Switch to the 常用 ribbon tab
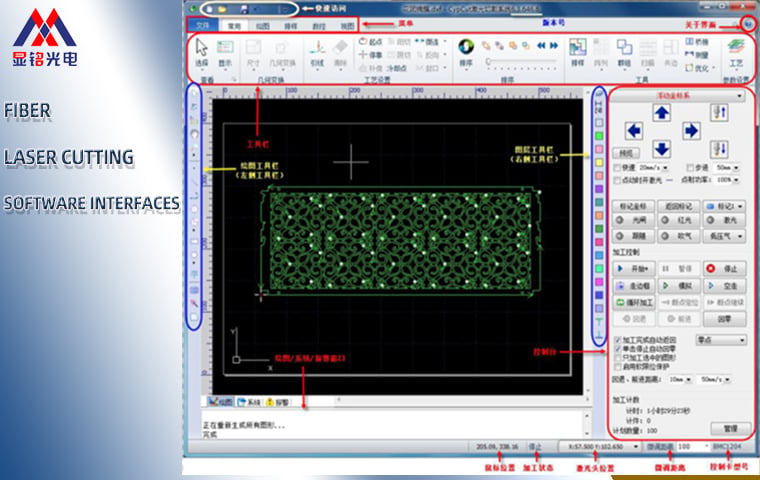The image size is (760, 480). 234,26
